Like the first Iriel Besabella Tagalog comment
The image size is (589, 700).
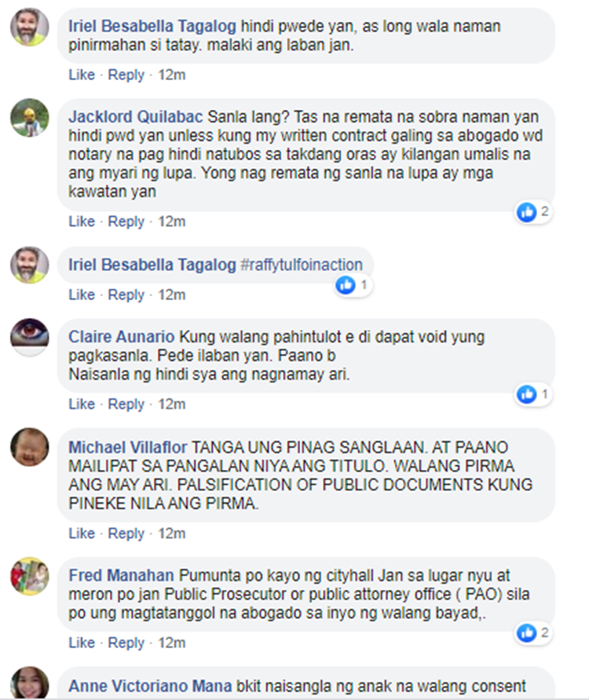[82, 75]
